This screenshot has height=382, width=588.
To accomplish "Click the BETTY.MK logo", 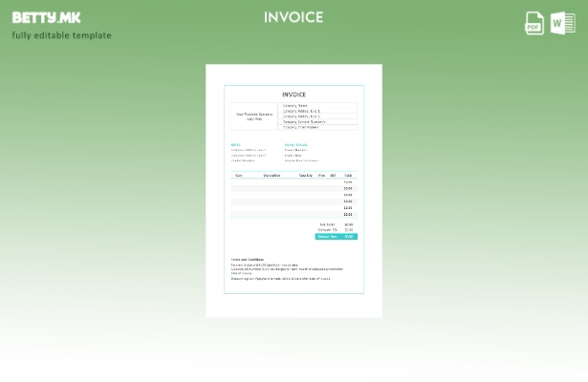I will (x=46, y=17).
